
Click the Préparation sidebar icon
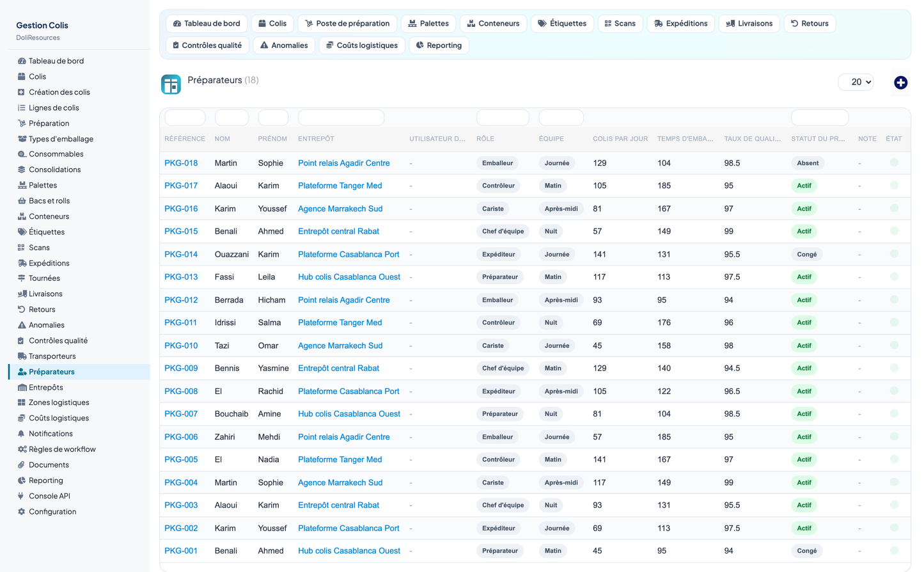(22, 123)
